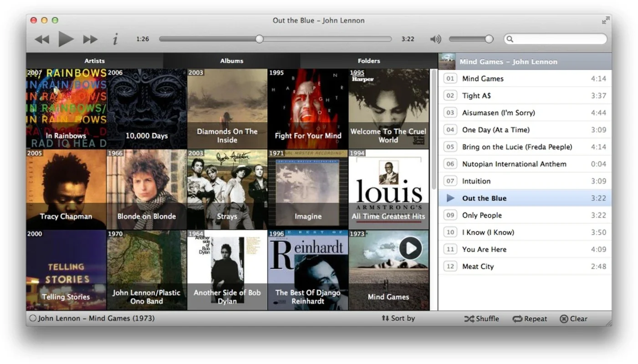Click track number badge 03

(x=450, y=113)
